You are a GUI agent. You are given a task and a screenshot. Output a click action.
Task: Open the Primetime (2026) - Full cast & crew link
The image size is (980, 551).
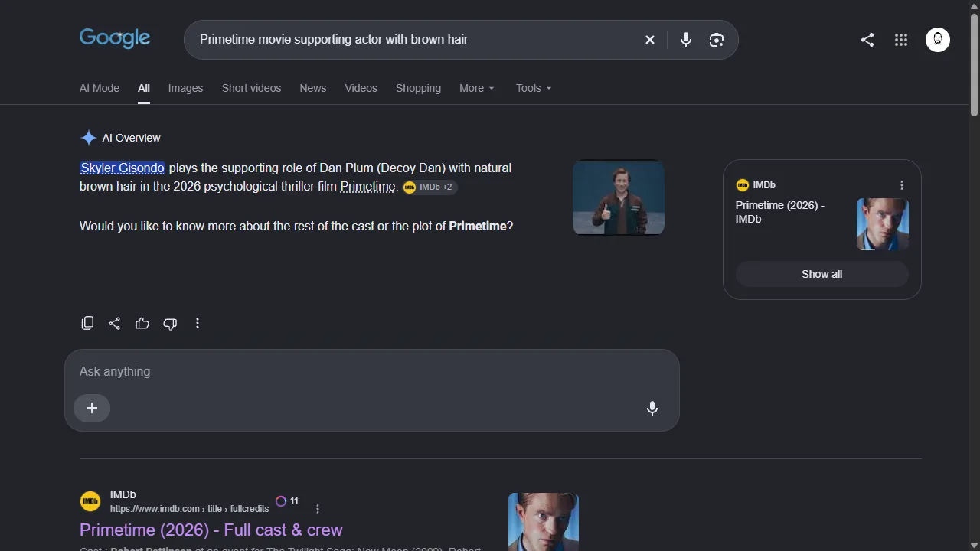211,530
